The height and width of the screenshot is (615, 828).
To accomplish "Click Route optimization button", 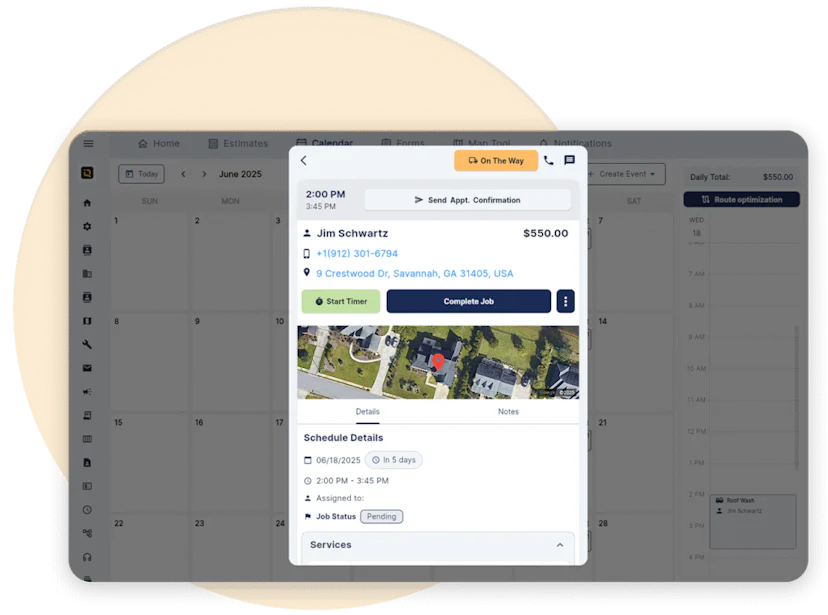I will point(741,200).
